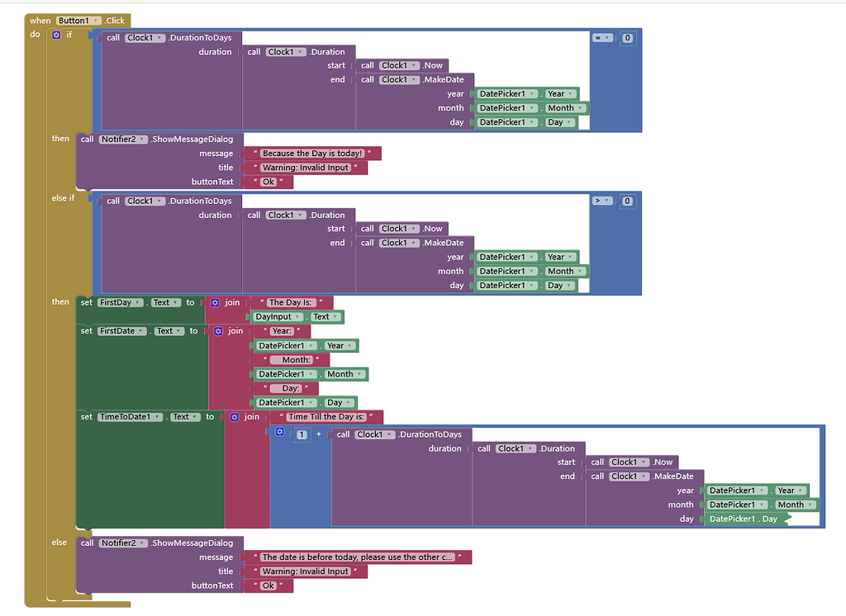846x616 pixels.
Task: Select number 0 in the equals comparison
Action: pos(628,38)
